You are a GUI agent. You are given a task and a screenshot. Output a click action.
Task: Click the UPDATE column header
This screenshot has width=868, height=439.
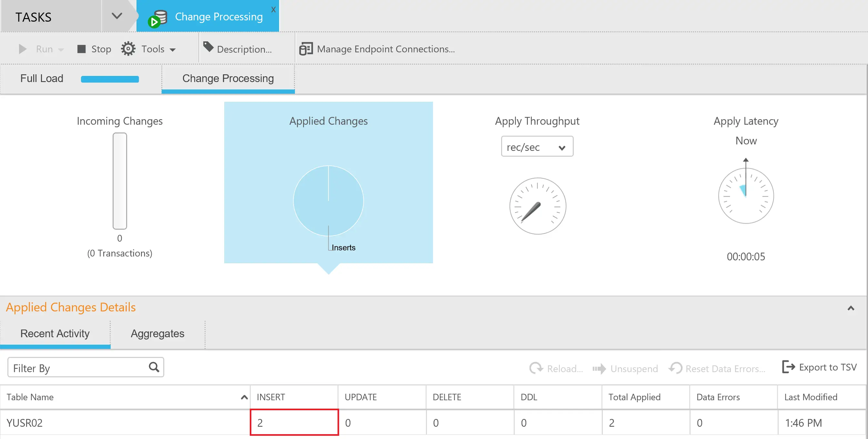point(382,397)
